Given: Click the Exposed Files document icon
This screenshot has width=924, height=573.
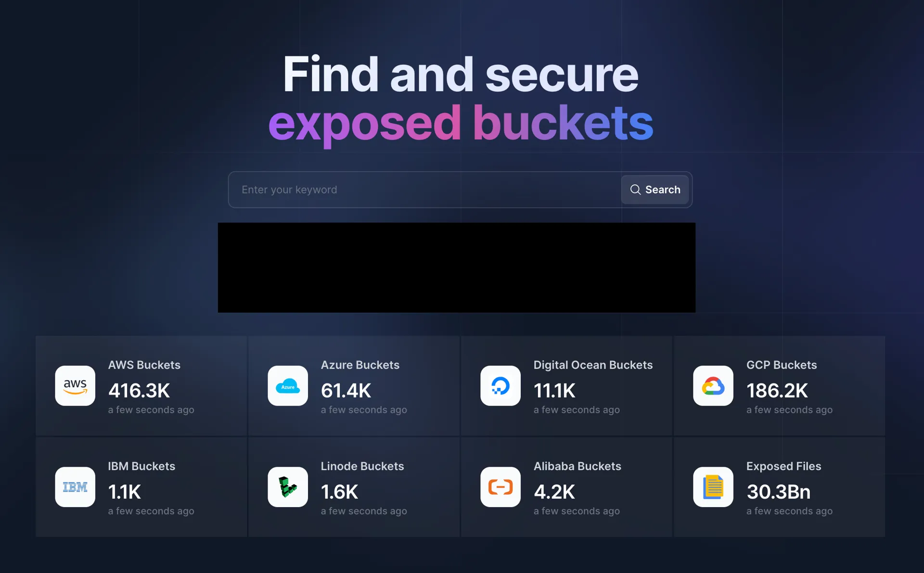Looking at the screenshot, I should (713, 487).
